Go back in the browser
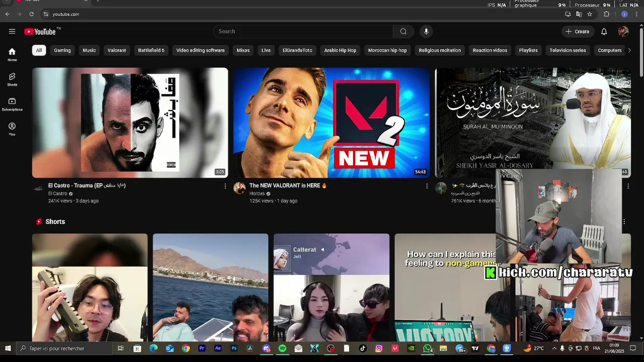The height and width of the screenshot is (362, 644). [8, 14]
